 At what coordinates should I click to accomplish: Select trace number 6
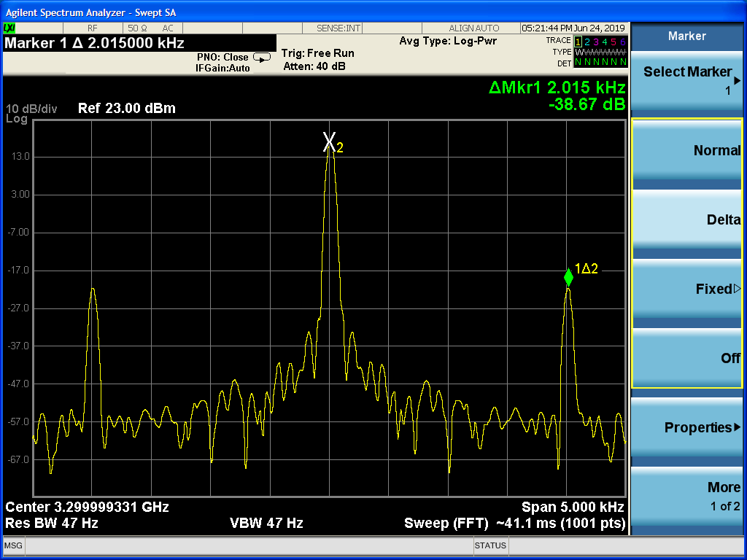623,42
